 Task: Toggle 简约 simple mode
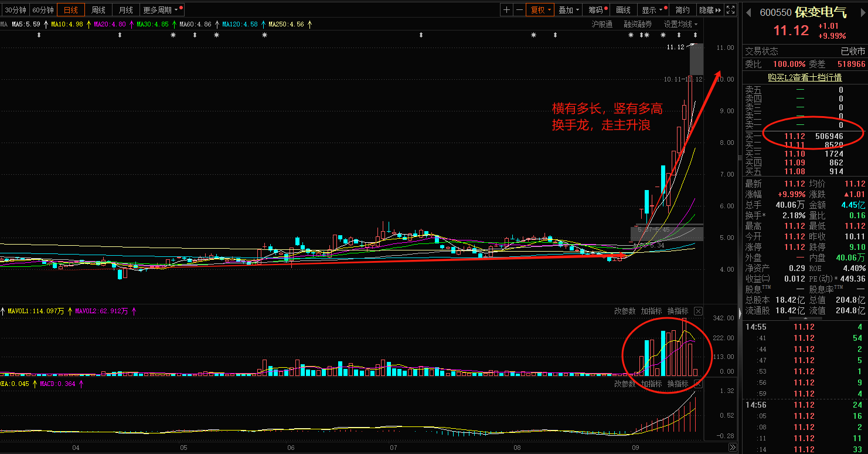pos(682,10)
